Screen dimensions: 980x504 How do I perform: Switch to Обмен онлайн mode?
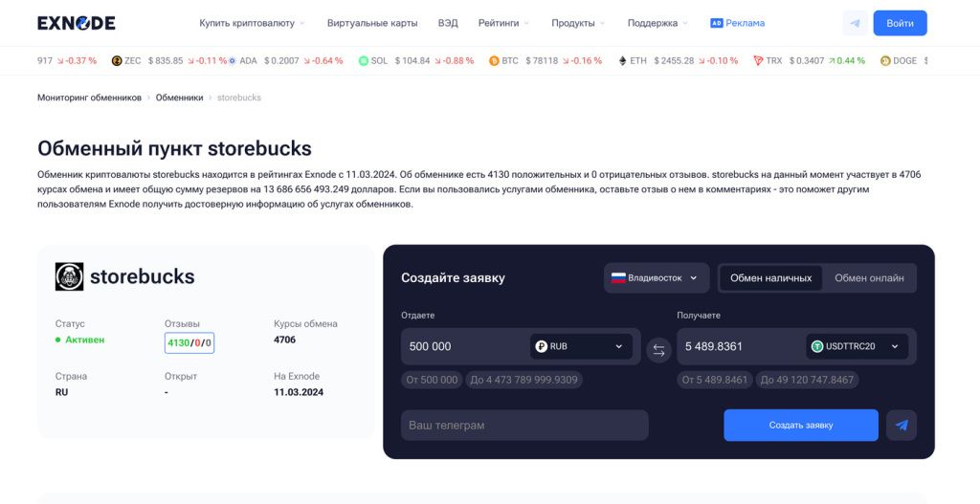click(x=869, y=278)
